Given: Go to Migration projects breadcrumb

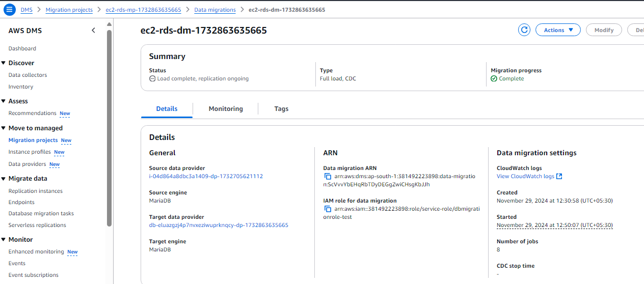Looking at the screenshot, I should (x=69, y=10).
